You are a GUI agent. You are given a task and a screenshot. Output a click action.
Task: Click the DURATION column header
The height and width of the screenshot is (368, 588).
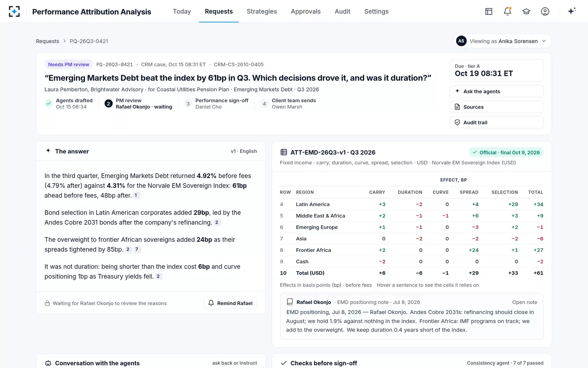coord(410,192)
